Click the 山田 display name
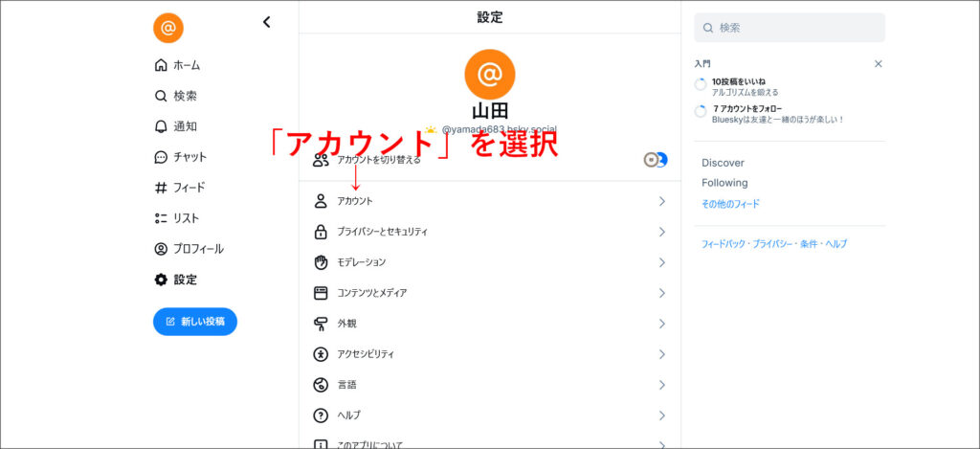Viewport: 980px width, 449px height. pyautogui.click(x=490, y=111)
